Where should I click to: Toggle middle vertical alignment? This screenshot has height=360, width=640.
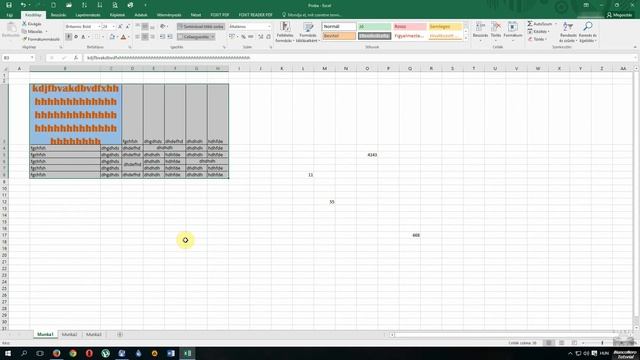[145, 27]
